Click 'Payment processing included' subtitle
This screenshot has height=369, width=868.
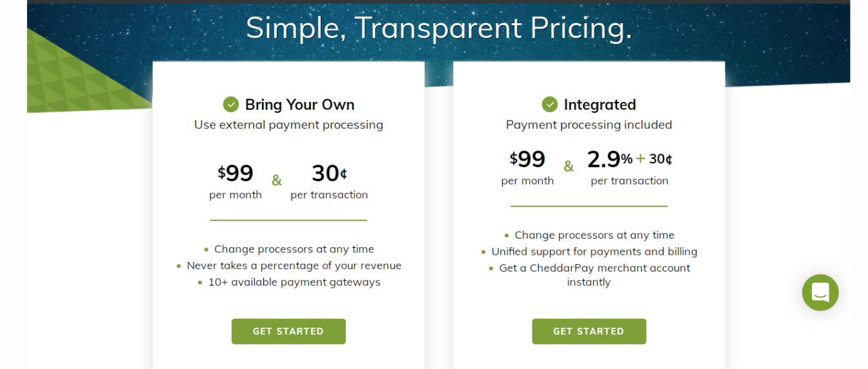click(x=589, y=125)
